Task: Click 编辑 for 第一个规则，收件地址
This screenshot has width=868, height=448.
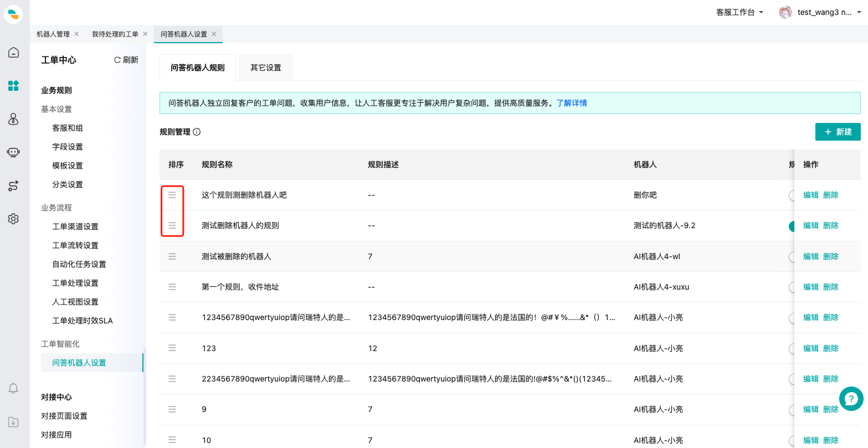Action: (x=811, y=287)
